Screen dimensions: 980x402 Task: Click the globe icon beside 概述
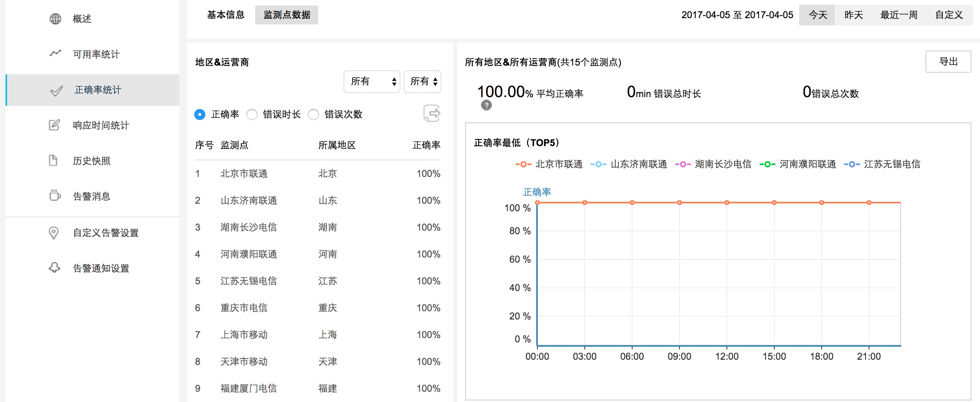tap(55, 19)
